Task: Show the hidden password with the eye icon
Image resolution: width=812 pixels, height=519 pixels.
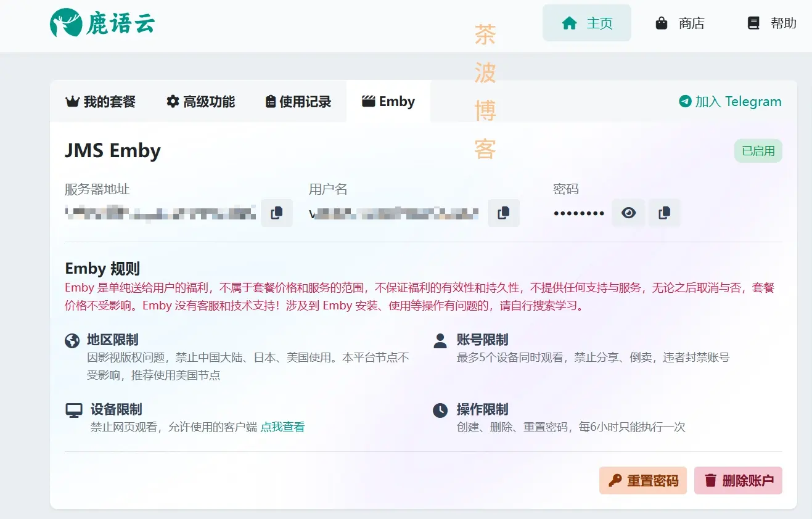Action: tap(628, 213)
